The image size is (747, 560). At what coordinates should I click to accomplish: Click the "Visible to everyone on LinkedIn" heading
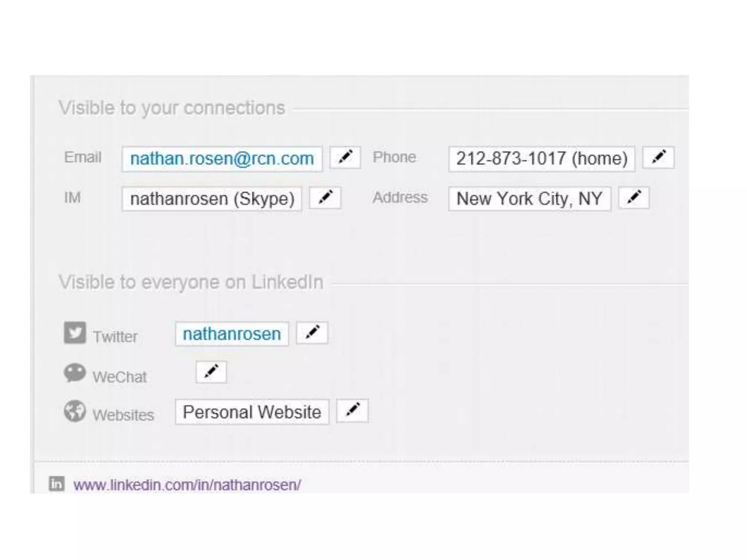pos(191,282)
